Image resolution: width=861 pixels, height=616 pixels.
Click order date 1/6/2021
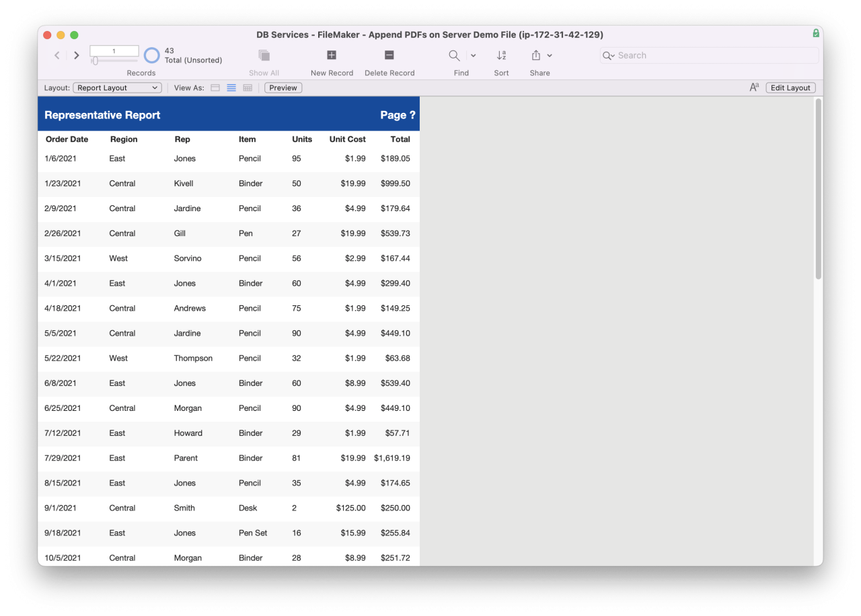(x=61, y=159)
